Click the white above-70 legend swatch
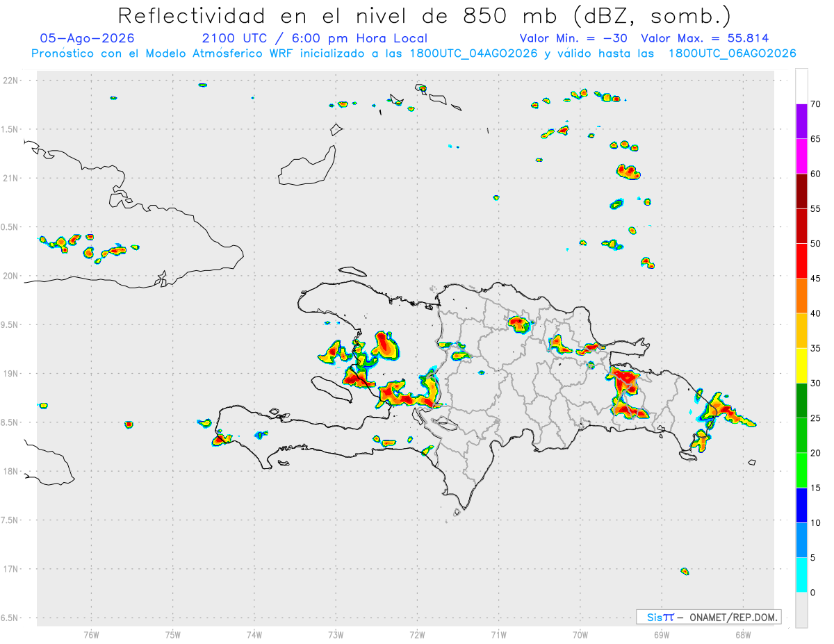 click(x=802, y=86)
